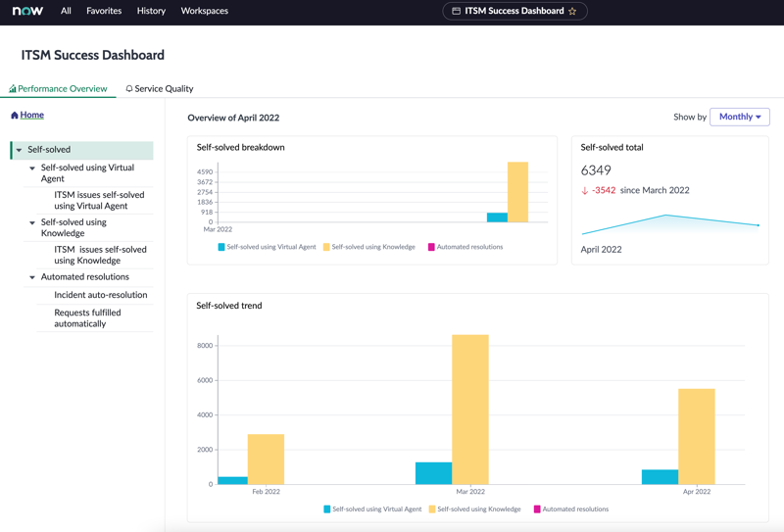Click the Apr 2022 yellow trend bar

pyautogui.click(x=697, y=437)
